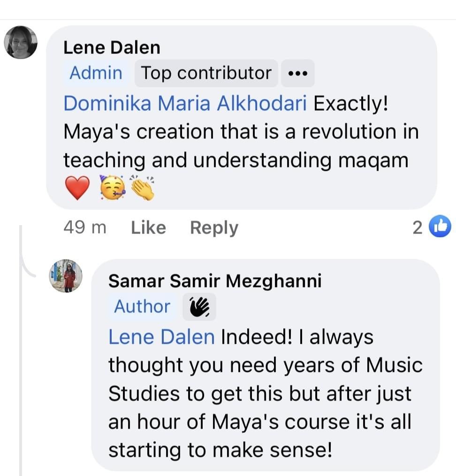Click the blue thumbs-up reaction icon

click(x=440, y=227)
